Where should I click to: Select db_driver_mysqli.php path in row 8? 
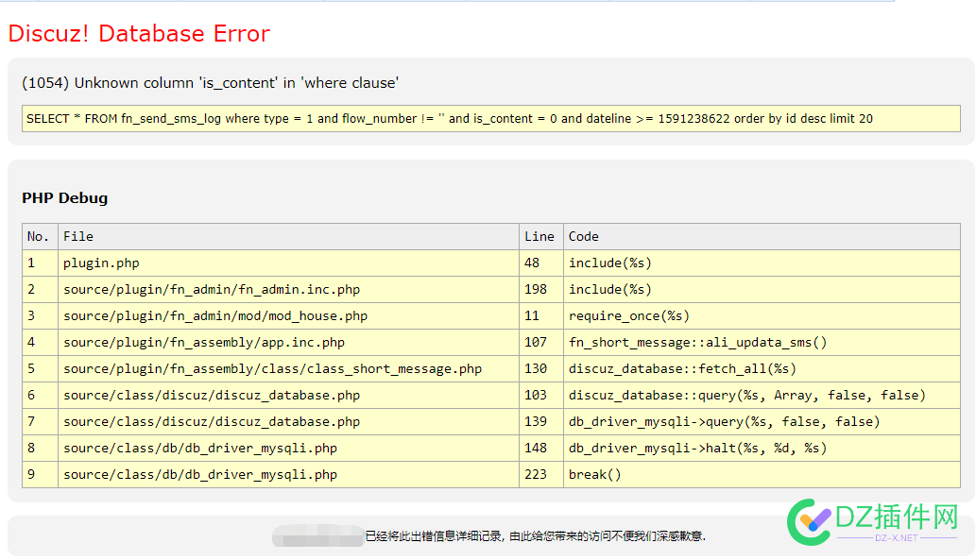click(x=200, y=448)
